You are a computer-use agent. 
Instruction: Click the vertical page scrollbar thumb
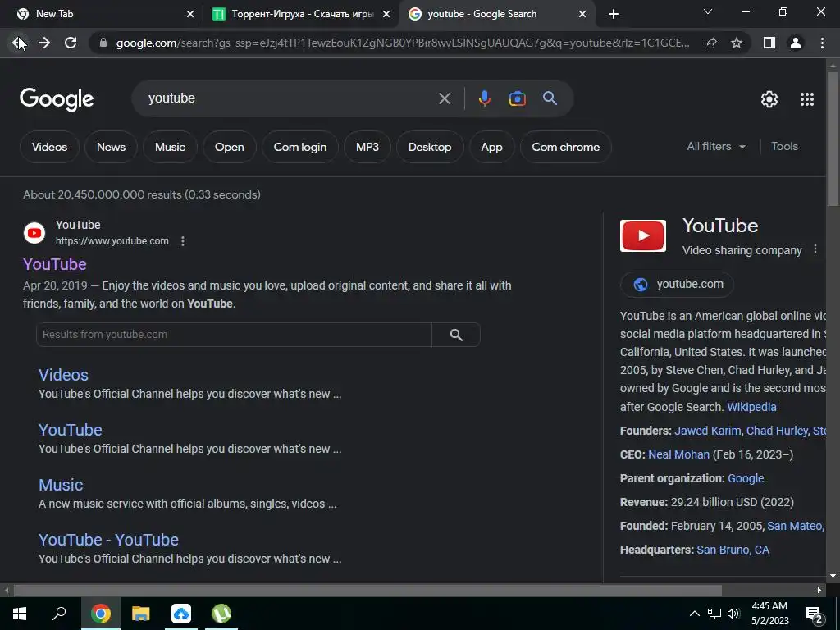point(833,138)
